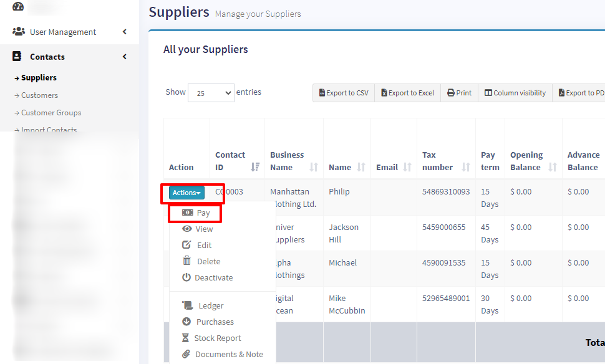Expand the User Management sidebar menu

[124, 32]
